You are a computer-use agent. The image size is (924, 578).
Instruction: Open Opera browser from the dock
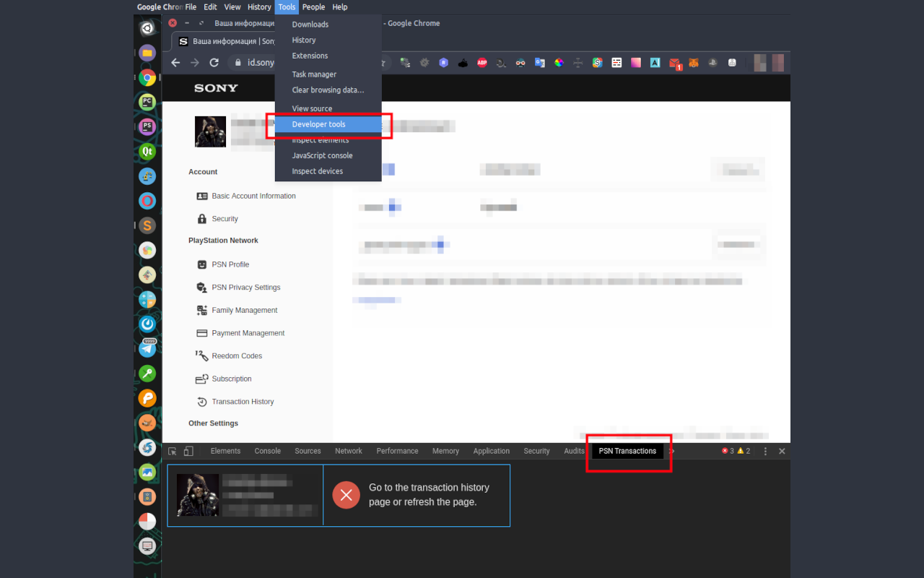point(147,200)
